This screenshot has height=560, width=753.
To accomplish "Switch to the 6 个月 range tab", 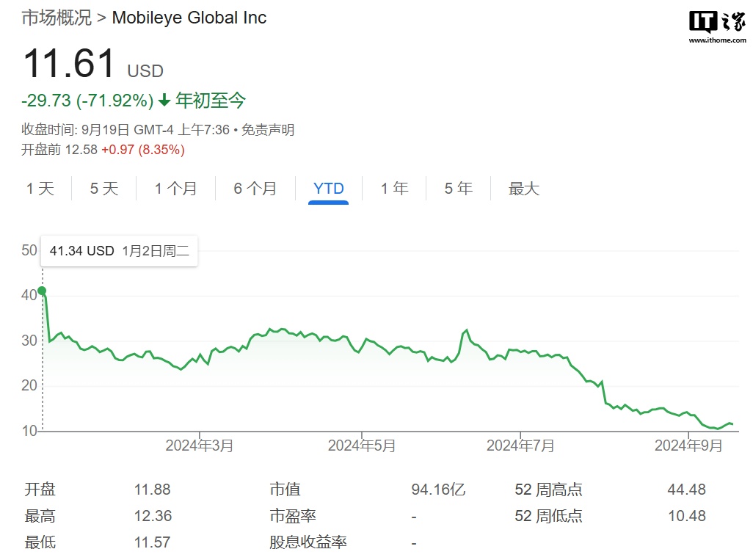I will tap(255, 189).
